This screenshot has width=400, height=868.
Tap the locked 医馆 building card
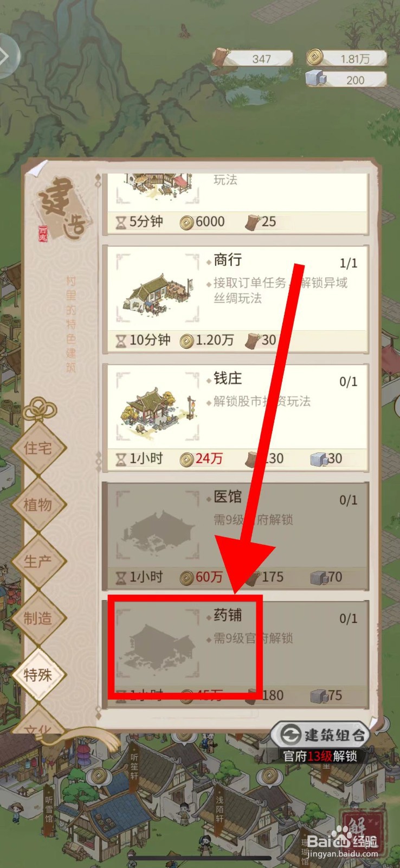236,535
